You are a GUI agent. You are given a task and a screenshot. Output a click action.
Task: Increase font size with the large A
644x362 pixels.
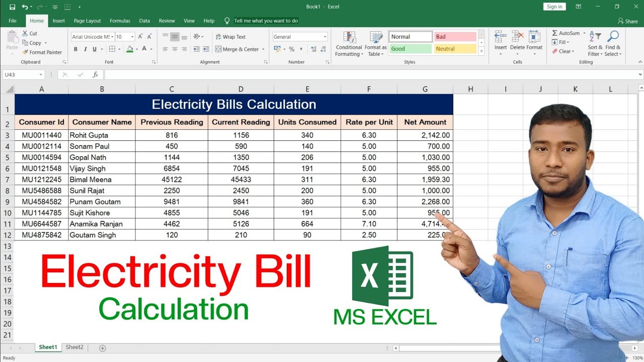click(x=140, y=37)
